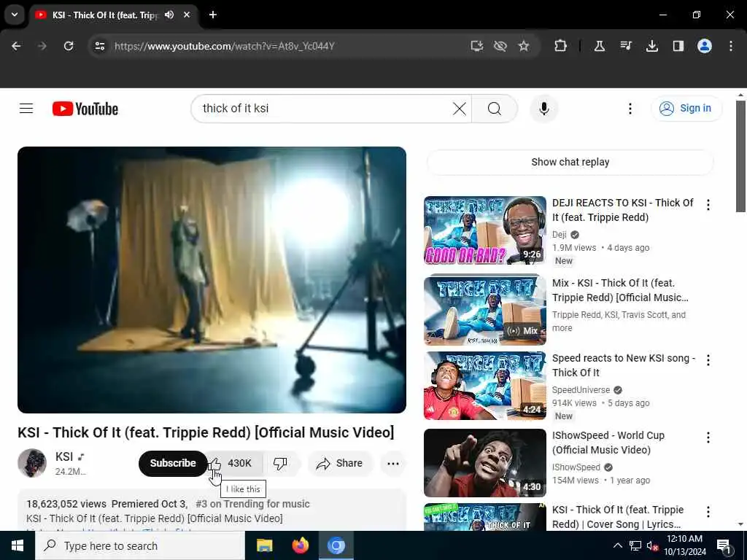747x560 pixels.
Task: Open the Windows notification center
Action: (x=724, y=546)
